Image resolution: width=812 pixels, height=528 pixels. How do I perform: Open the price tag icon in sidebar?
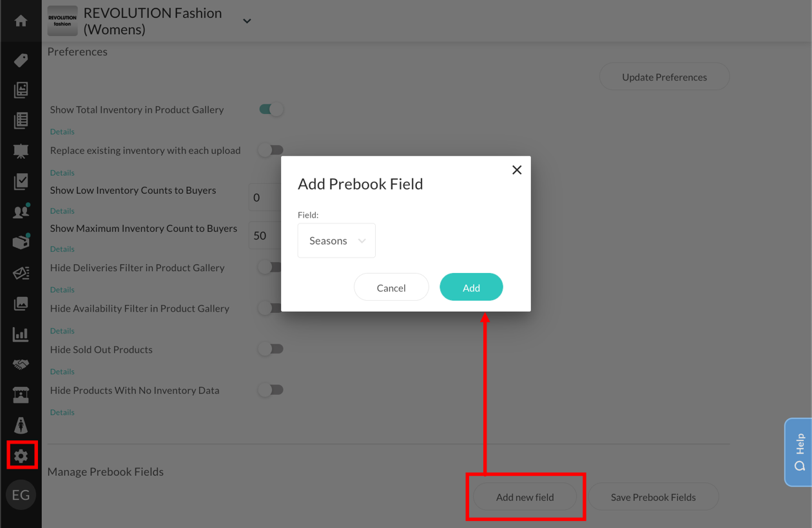coord(21,60)
